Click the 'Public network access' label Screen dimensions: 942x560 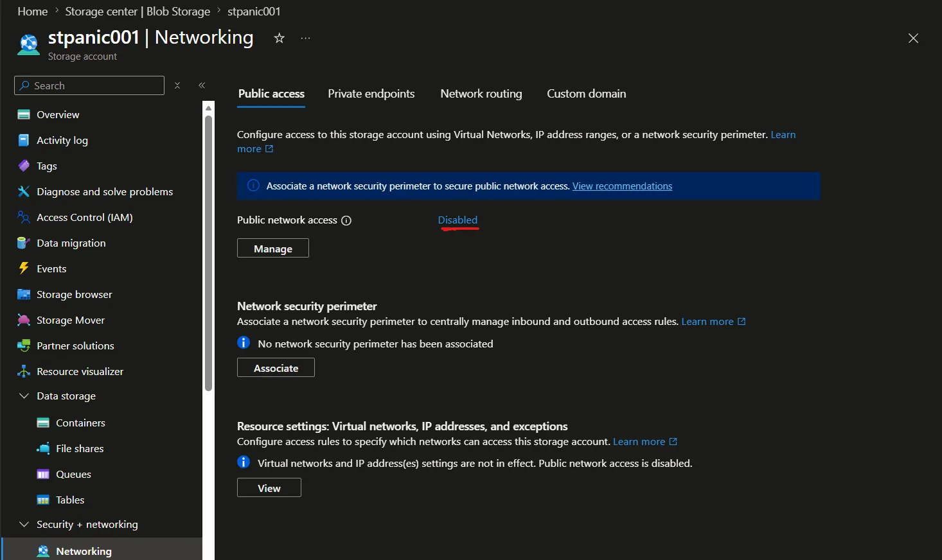(287, 220)
